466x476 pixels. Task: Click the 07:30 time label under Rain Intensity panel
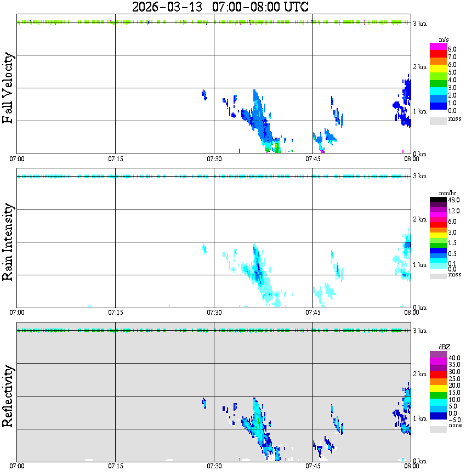214,313
